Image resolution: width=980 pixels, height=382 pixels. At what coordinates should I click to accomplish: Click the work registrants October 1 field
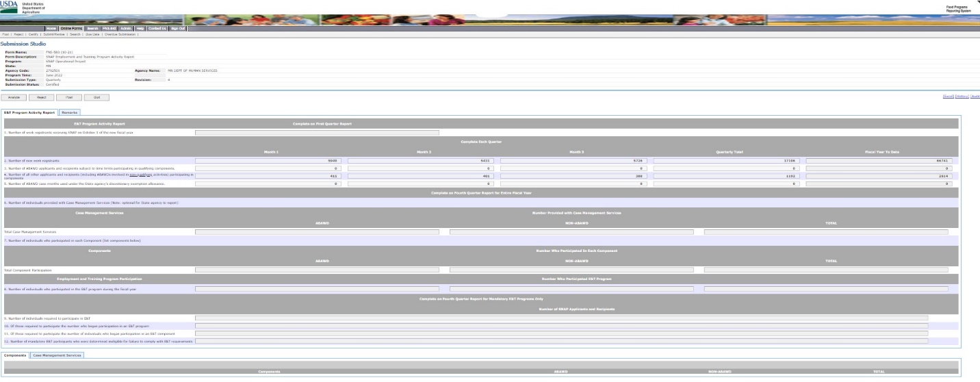tap(317, 132)
